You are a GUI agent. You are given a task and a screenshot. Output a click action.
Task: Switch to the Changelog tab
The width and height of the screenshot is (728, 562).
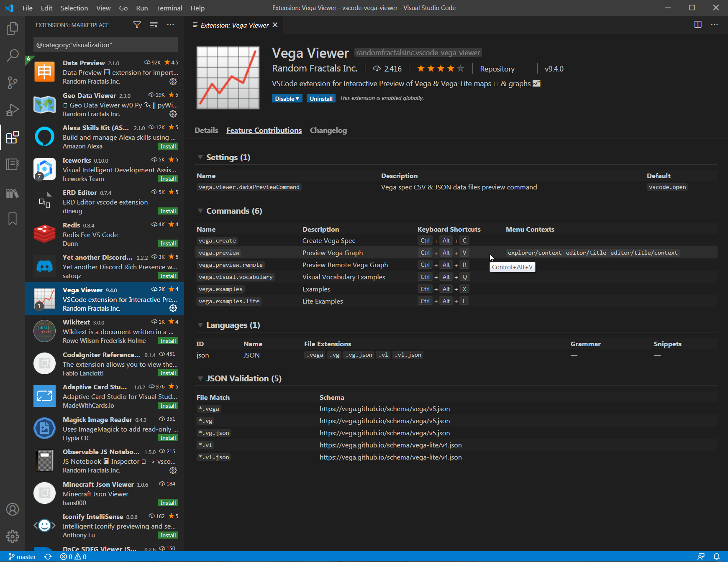[x=328, y=130]
